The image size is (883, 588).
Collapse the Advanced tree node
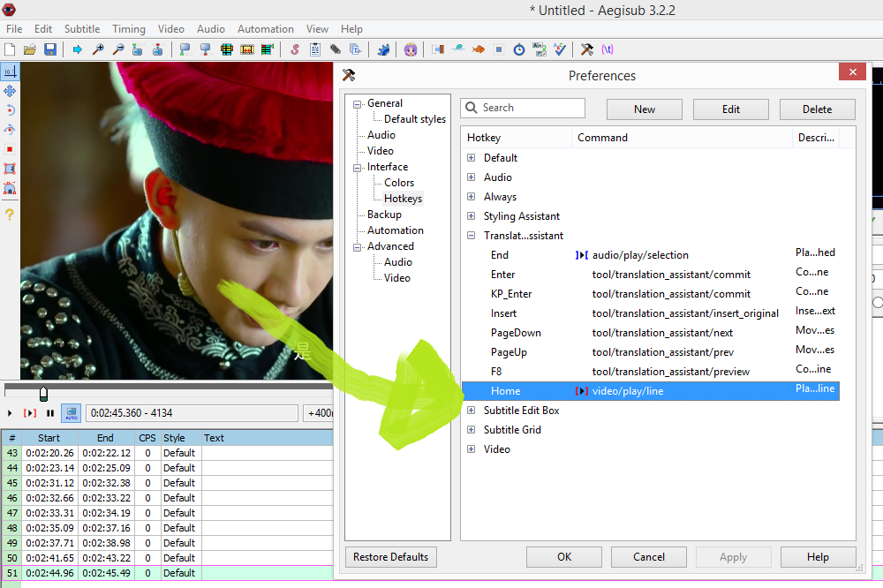[357, 247]
